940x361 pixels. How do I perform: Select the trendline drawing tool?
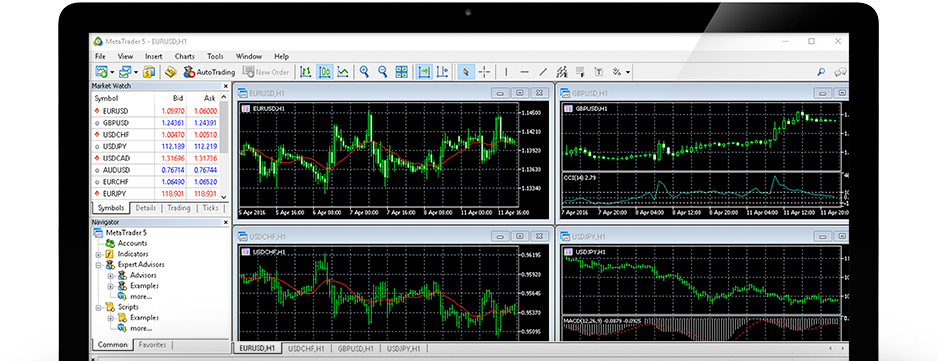point(543,72)
